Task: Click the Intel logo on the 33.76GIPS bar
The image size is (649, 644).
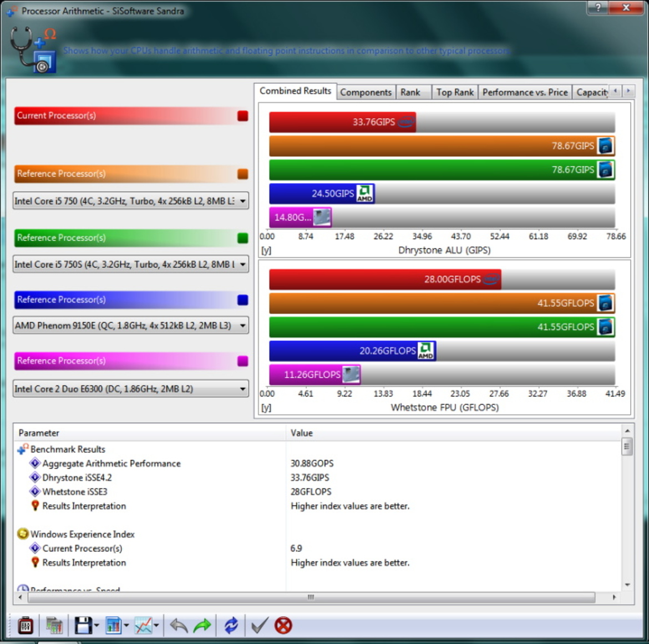Action: pos(406,122)
